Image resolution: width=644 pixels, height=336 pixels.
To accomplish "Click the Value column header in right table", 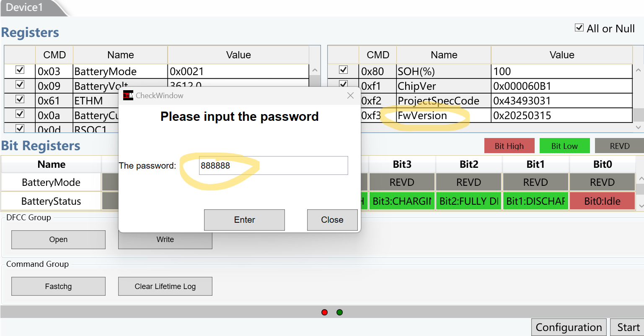I will tap(561, 55).
